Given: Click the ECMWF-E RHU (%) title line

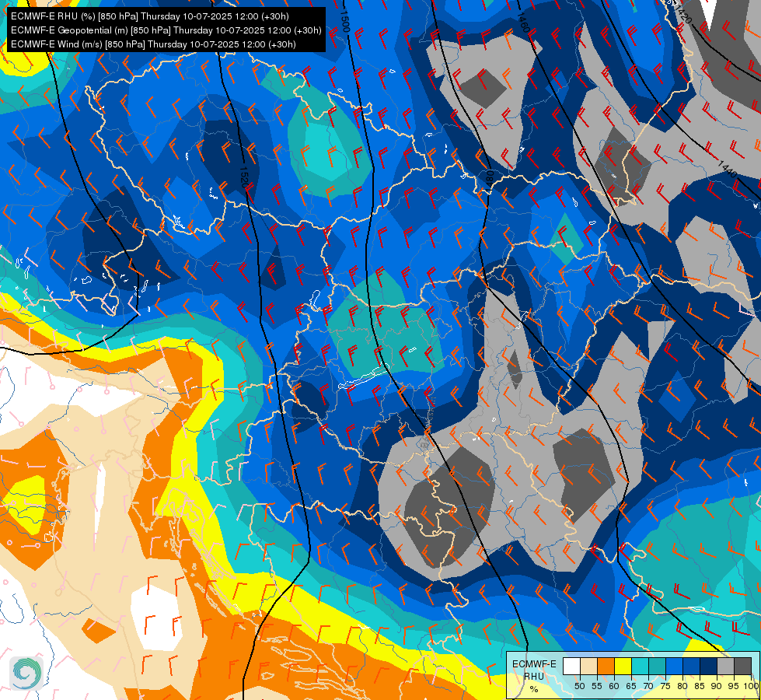Looking at the screenshot, I should click(150, 16).
